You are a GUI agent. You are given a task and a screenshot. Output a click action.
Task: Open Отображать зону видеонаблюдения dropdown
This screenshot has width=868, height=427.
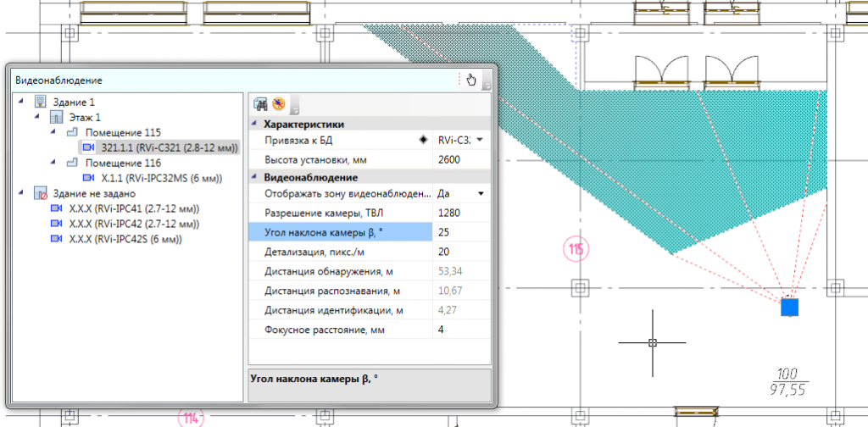(x=481, y=194)
